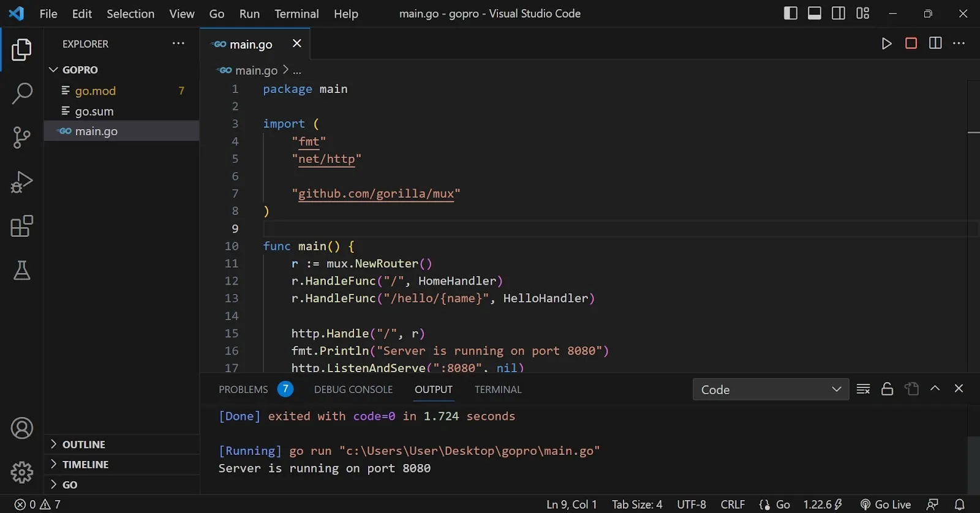Stop the running code with red square
Screen dimensions: 980x513
[x=911, y=43]
